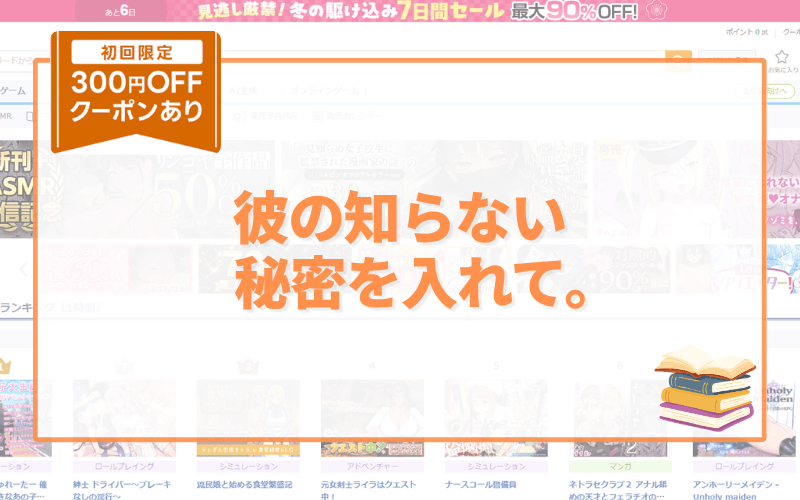
Task: Click the ロールプレイング tag under アンホーリーメイデン
Action: coord(744,466)
